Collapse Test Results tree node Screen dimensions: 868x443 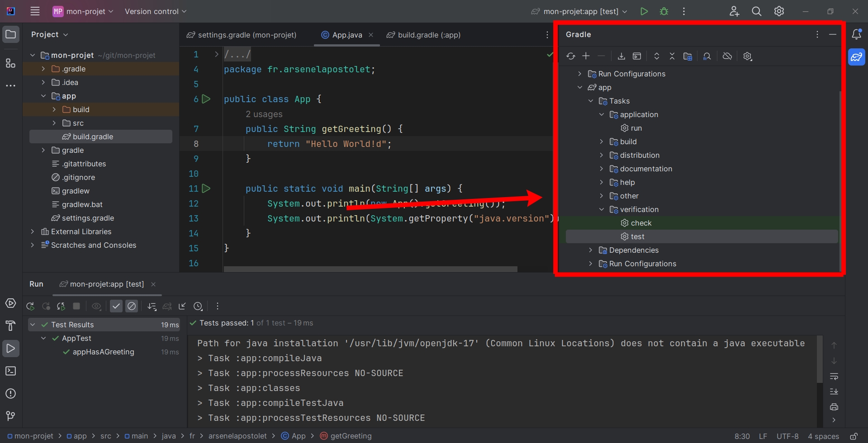pyautogui.click(x=33, y=325)
